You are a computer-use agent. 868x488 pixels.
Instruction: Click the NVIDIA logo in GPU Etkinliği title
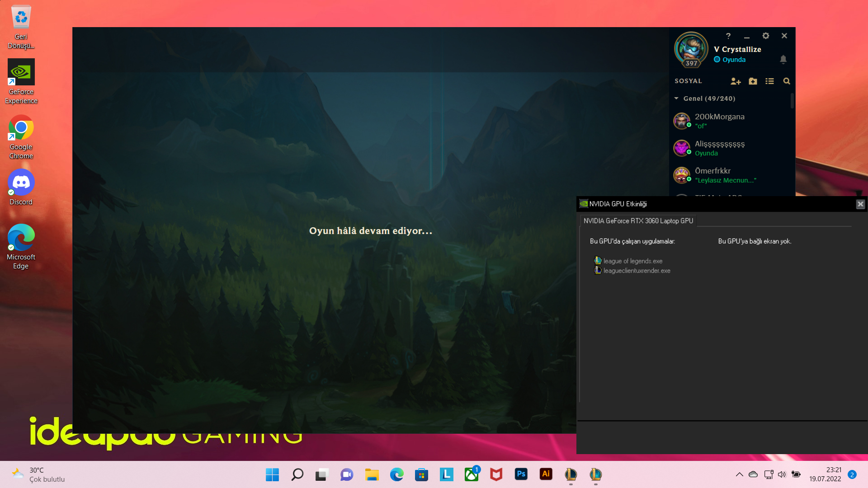[x=584, y=204]
